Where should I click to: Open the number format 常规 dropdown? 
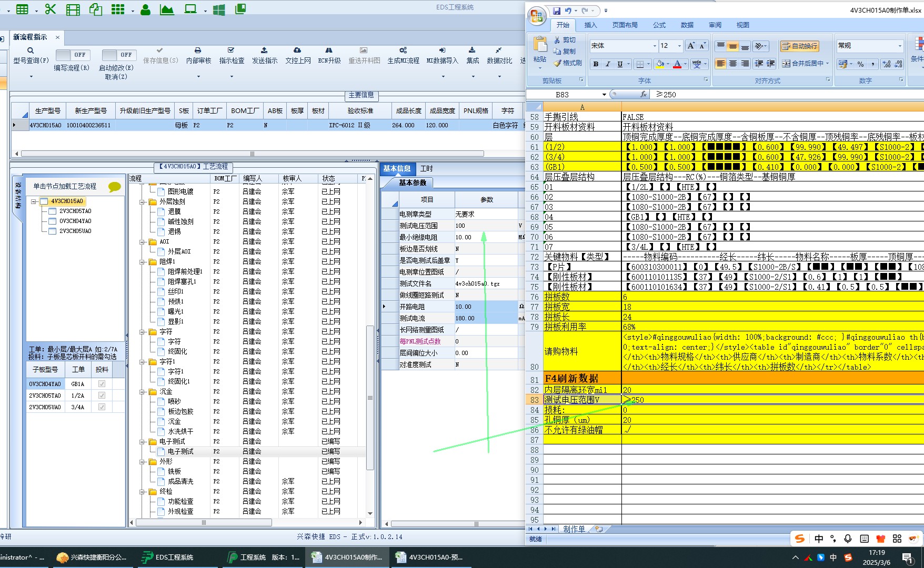click(x=900, y=46)
